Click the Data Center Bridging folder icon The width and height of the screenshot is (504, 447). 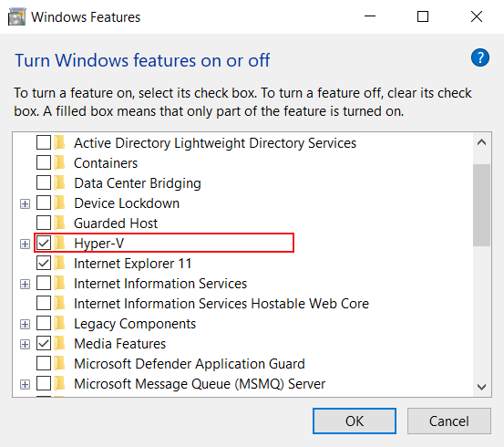click(60, 182)
